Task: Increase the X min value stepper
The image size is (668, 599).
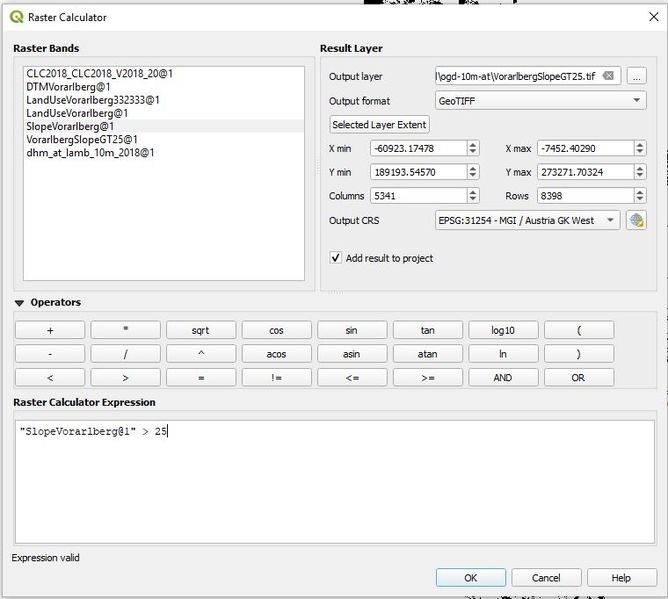Action: pyautogui.click(x=473, y=145)
